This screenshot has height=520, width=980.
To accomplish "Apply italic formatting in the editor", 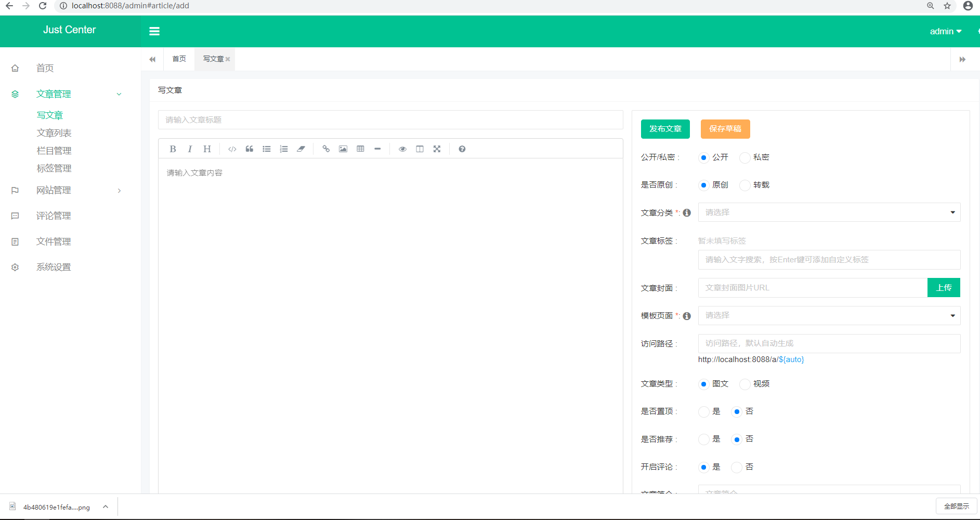I will click(x=190, y=149).
